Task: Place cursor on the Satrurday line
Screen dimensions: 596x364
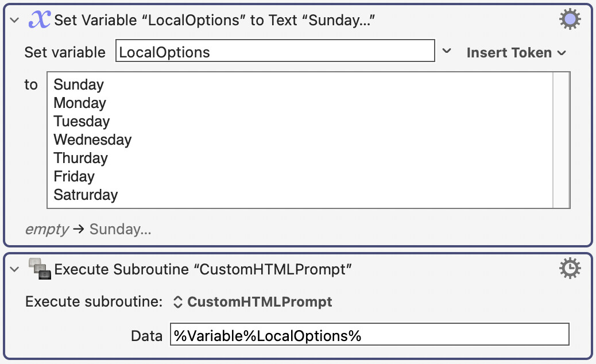Action: click(x=86, y=195)
